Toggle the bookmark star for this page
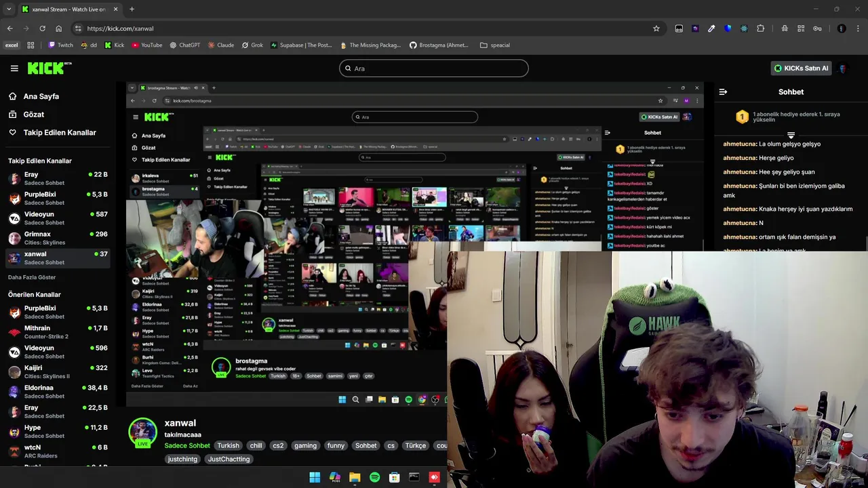 tap(656, 28)
